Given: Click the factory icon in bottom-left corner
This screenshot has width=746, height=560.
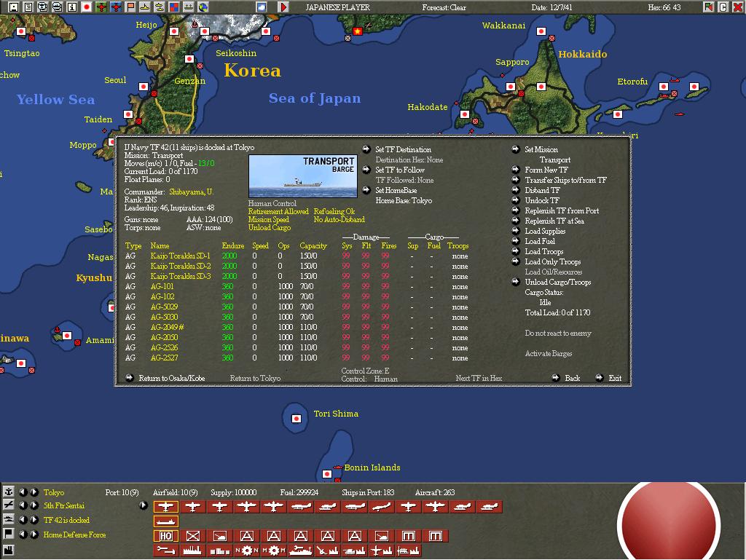Looking at the screenshot, I should pyautogui.click(x=9, y=550).
